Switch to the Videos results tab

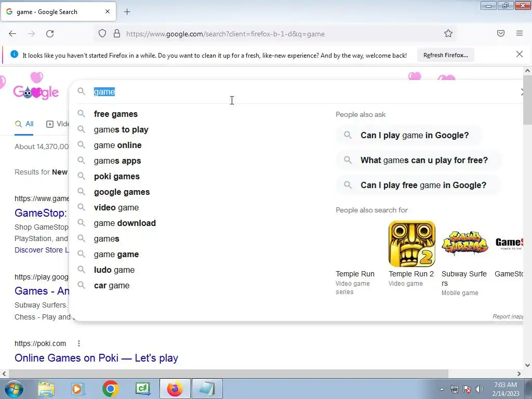pyautogui.click(x=58, y=124)
